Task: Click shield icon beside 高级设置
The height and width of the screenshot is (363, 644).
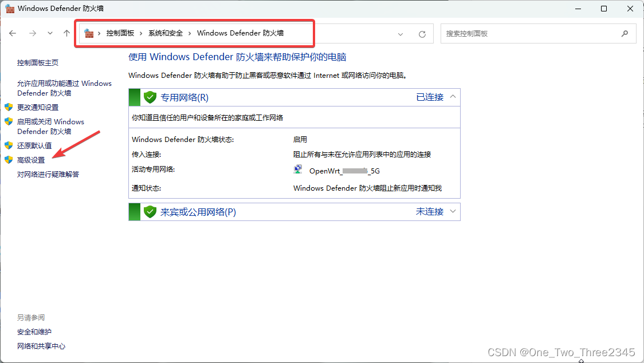Action: coord(9,160)
